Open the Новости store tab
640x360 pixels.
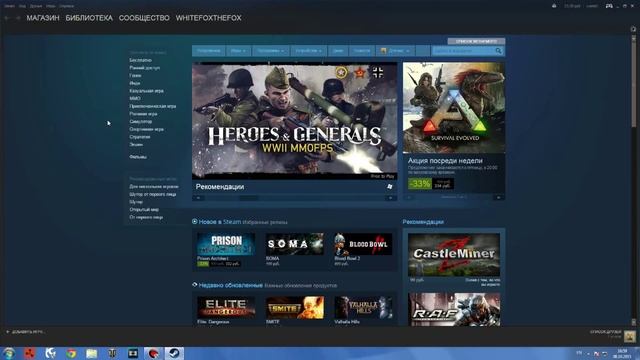362,51
